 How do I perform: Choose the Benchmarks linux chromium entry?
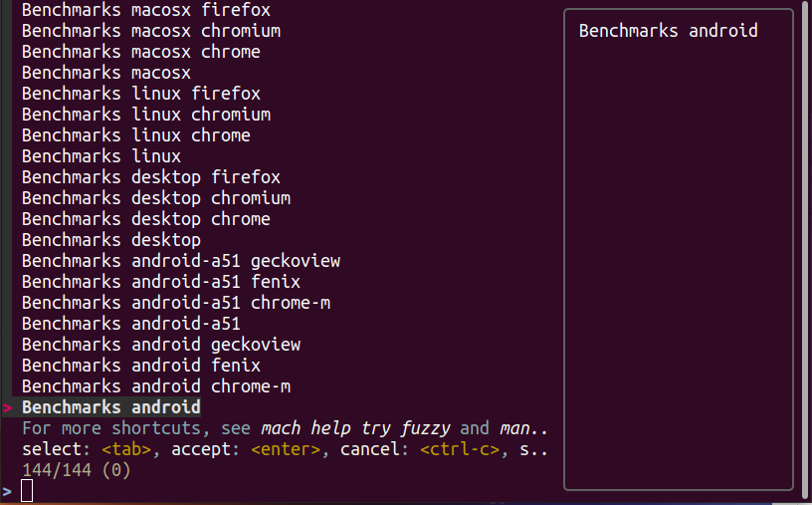click(145, 115)
